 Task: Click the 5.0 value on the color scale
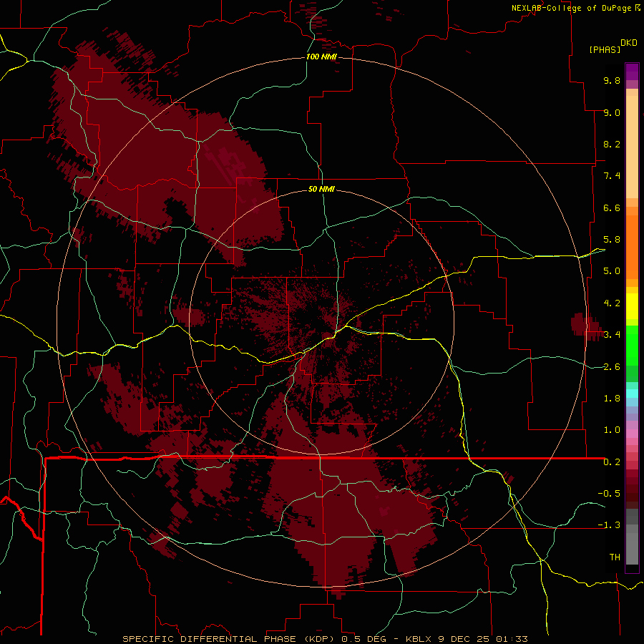[x=612, y=271]
